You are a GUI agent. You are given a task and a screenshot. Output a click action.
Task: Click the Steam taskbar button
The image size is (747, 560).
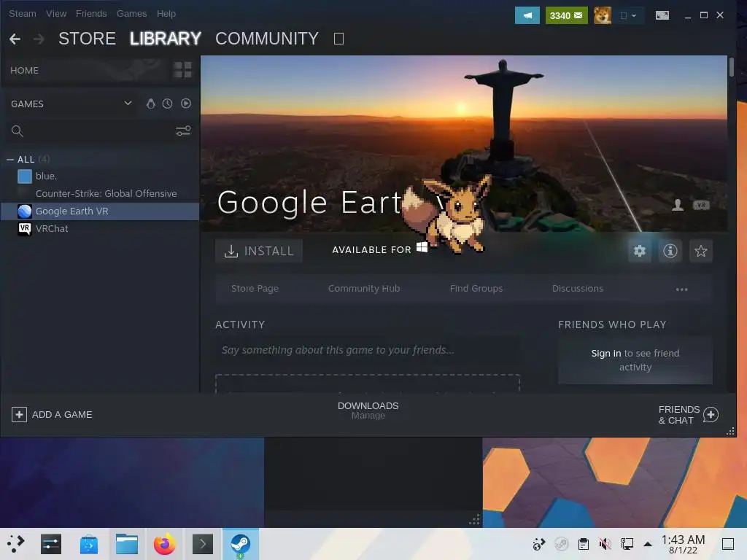[x=241, y=544]
